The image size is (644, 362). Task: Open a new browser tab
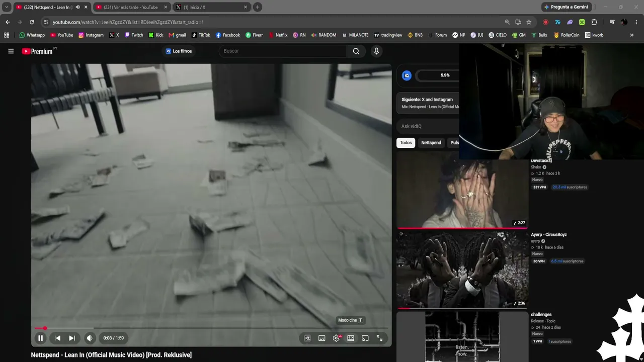258,7
